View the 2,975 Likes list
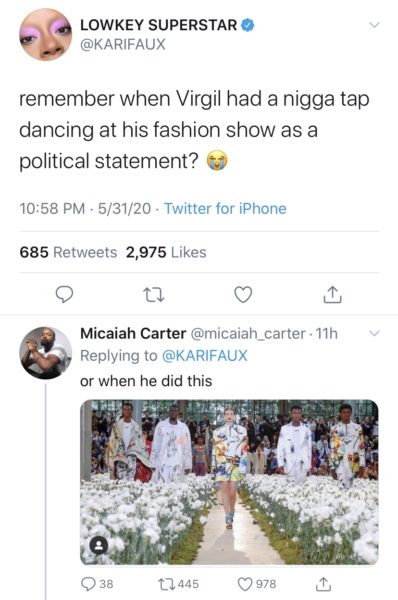 click(166, 252)
